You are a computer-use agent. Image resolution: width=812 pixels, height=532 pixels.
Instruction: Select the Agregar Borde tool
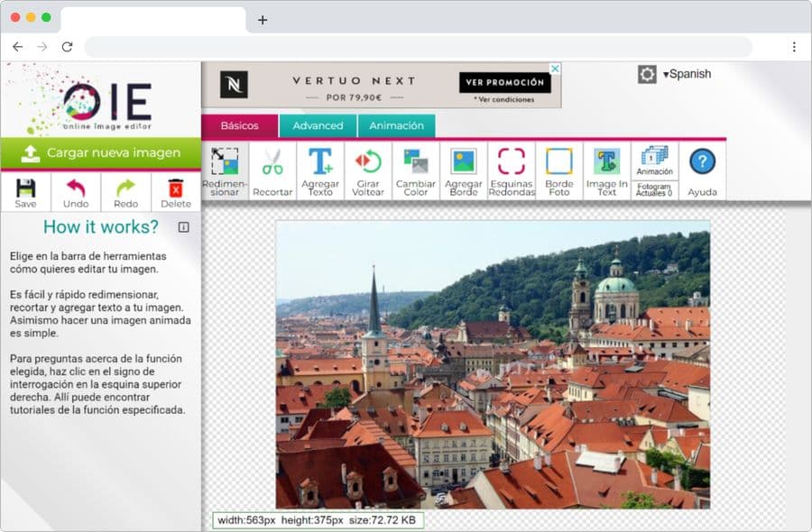pos(464,170)
